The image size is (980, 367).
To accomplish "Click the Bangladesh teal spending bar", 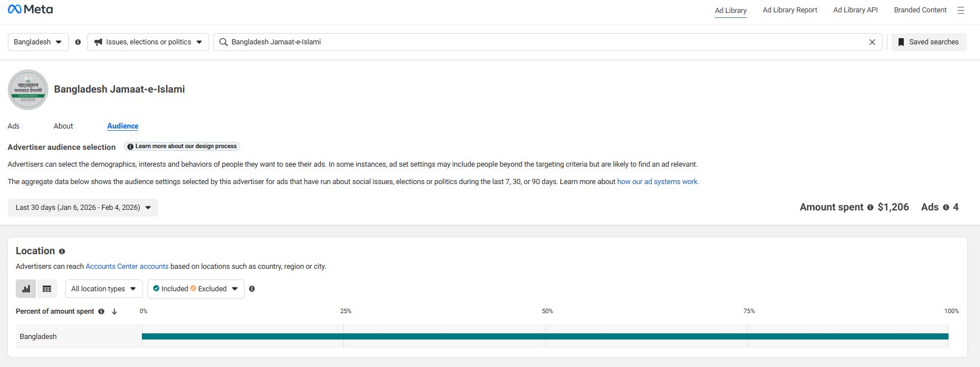I will pyautogui.click(x=544, y=337).
